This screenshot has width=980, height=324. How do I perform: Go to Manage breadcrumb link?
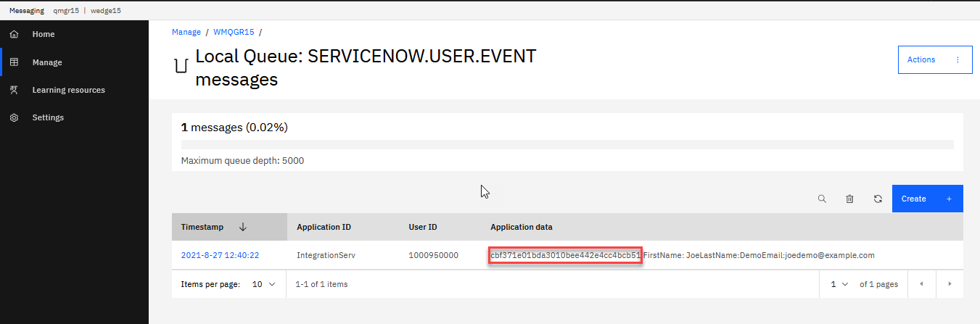186,32
